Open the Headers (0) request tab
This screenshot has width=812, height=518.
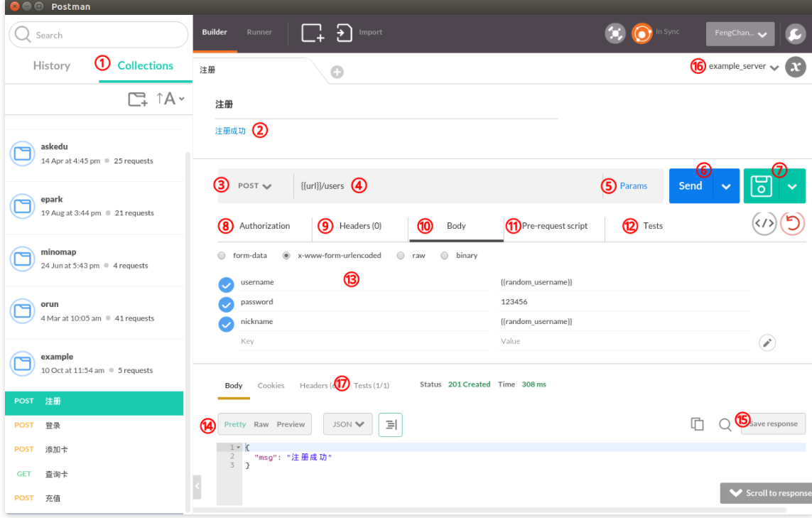click(360, 226)
